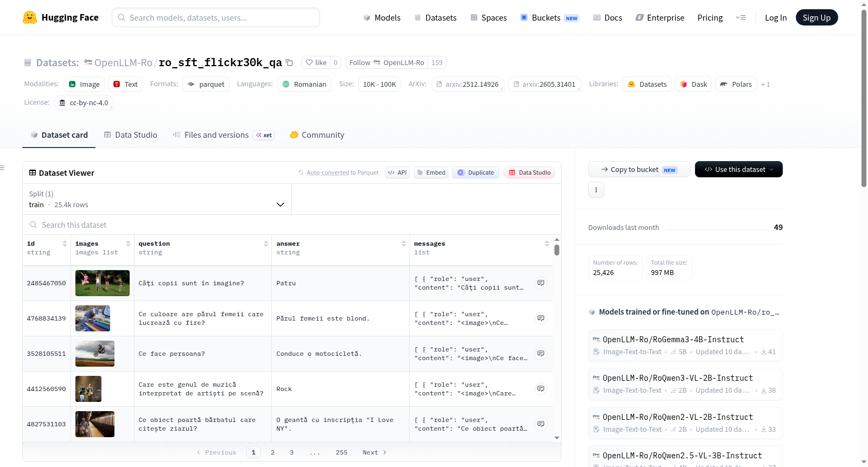The image size is (868, 467).
Task: Open the children jumping image thumbnail
Action: pos(103,283)
